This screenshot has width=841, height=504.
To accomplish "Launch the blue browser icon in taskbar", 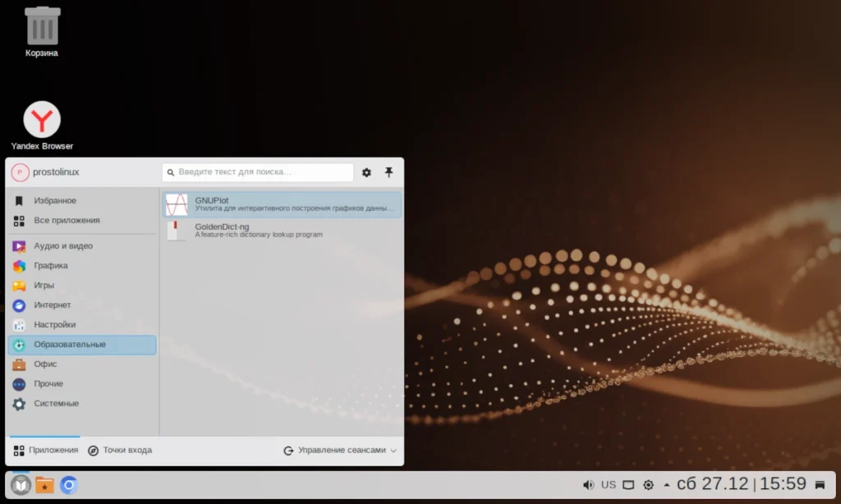I will [x=69, y=485].
